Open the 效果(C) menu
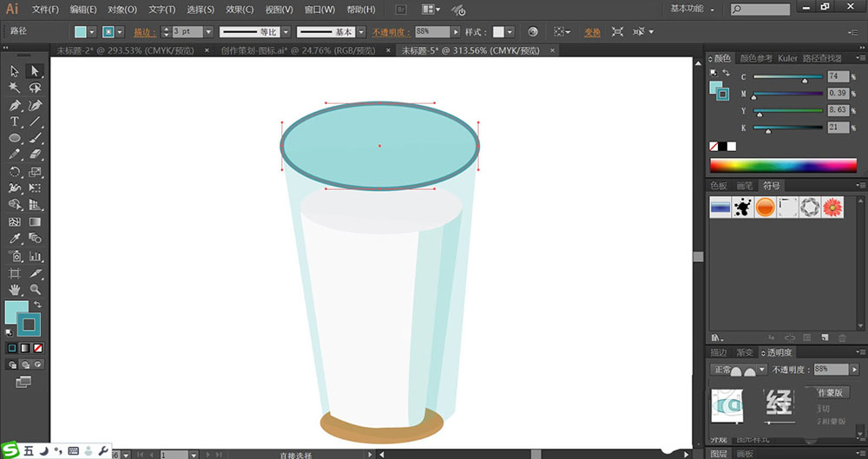 pos(240,10)
